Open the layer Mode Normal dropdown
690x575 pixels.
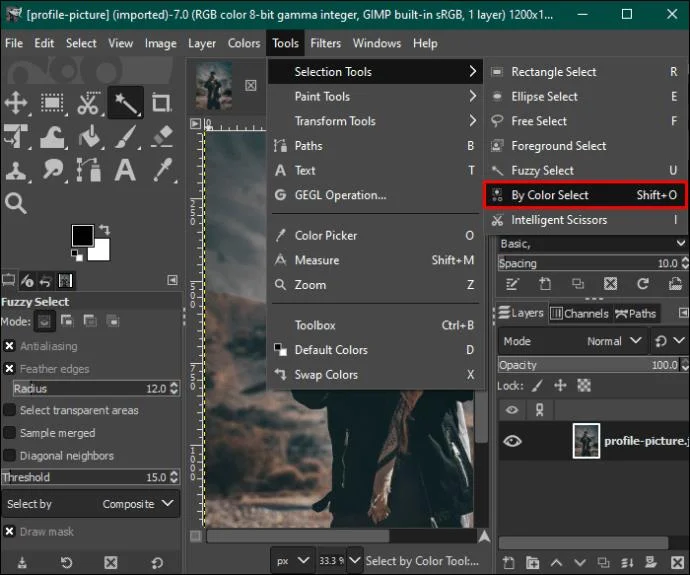click(573, 341)
